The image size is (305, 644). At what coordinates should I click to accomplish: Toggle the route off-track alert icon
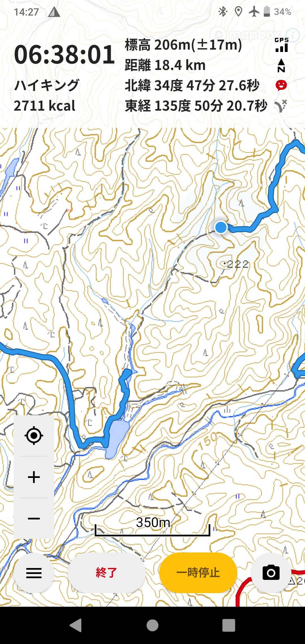click(x=281, y=106)
